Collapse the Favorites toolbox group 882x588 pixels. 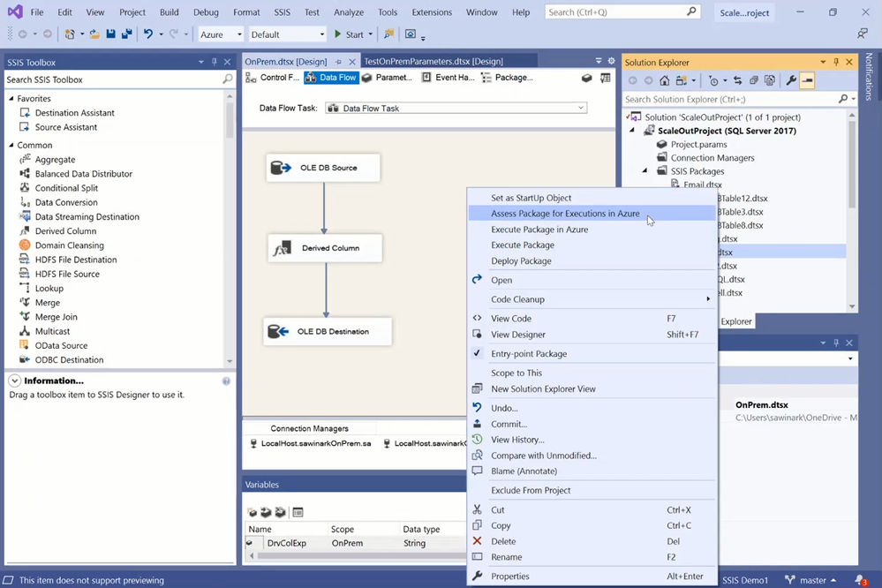click(x=11, y=99)
